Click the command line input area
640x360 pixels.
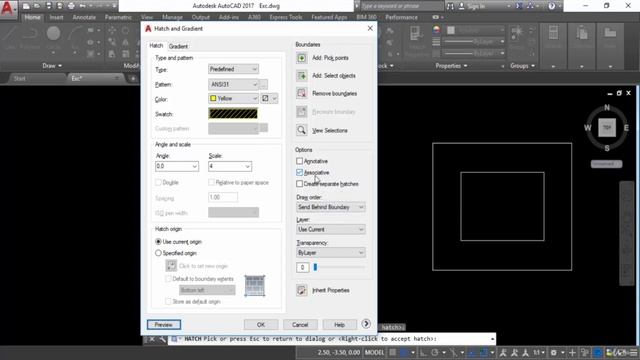point(331,339)
